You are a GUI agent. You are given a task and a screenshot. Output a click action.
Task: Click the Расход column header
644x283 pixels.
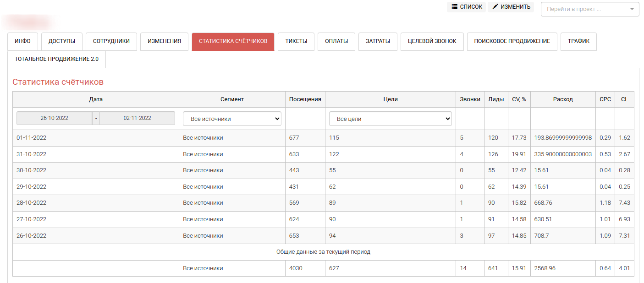tap(562, 99)
